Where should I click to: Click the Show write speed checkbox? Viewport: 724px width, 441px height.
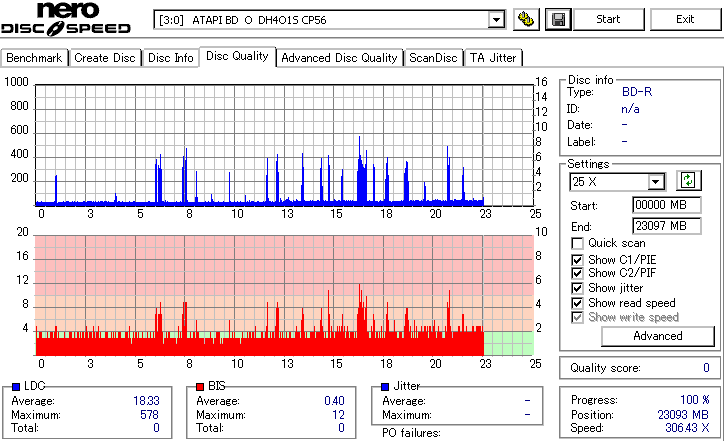coord(577,317)
